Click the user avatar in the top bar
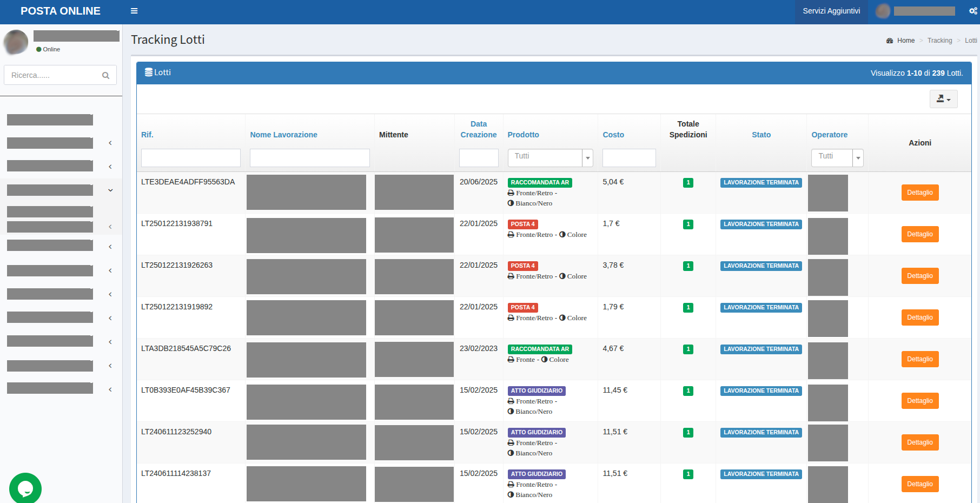980x503 pixels. [883, 10]
